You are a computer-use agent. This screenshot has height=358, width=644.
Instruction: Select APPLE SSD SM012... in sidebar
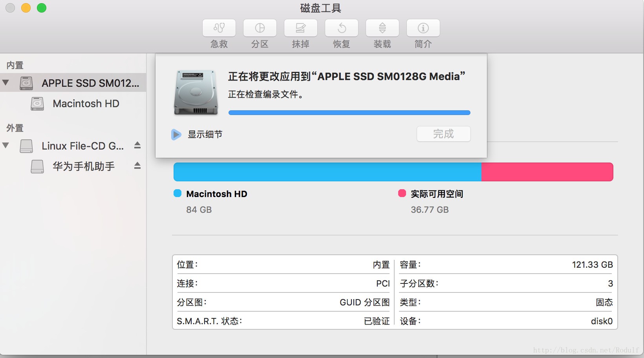click(73, 83)
